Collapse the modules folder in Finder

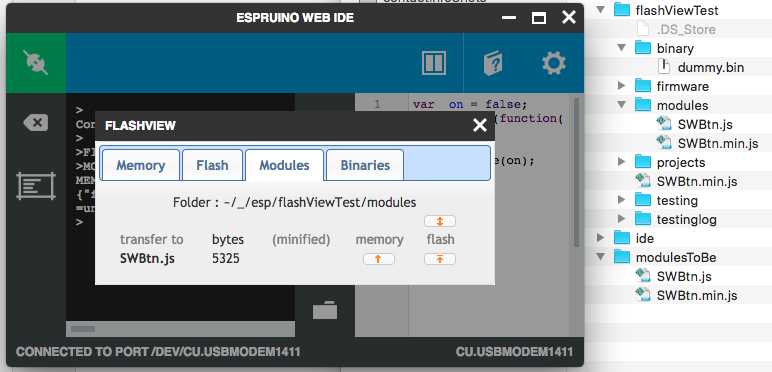[621, 105]
